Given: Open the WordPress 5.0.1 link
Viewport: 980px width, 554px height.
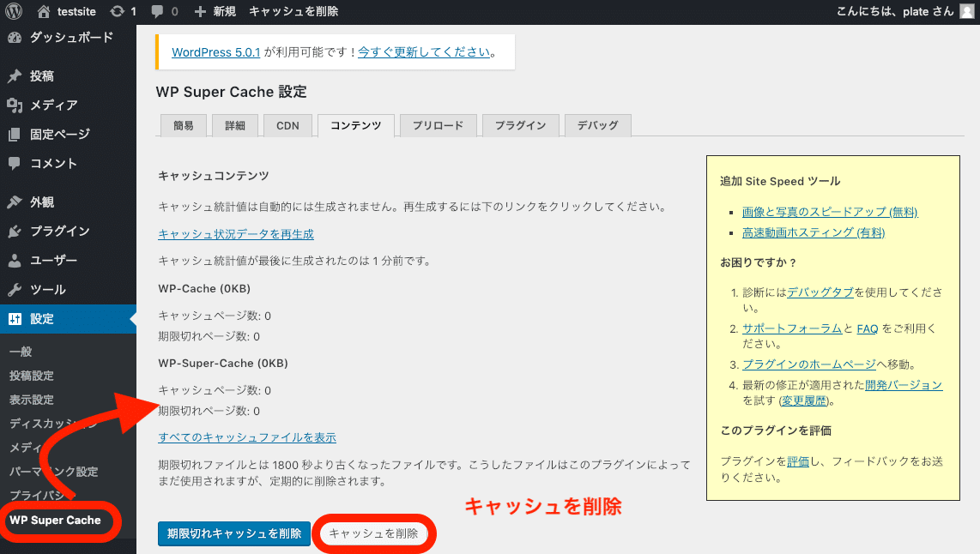Looking at the screenshot, I should coord(215,52).
